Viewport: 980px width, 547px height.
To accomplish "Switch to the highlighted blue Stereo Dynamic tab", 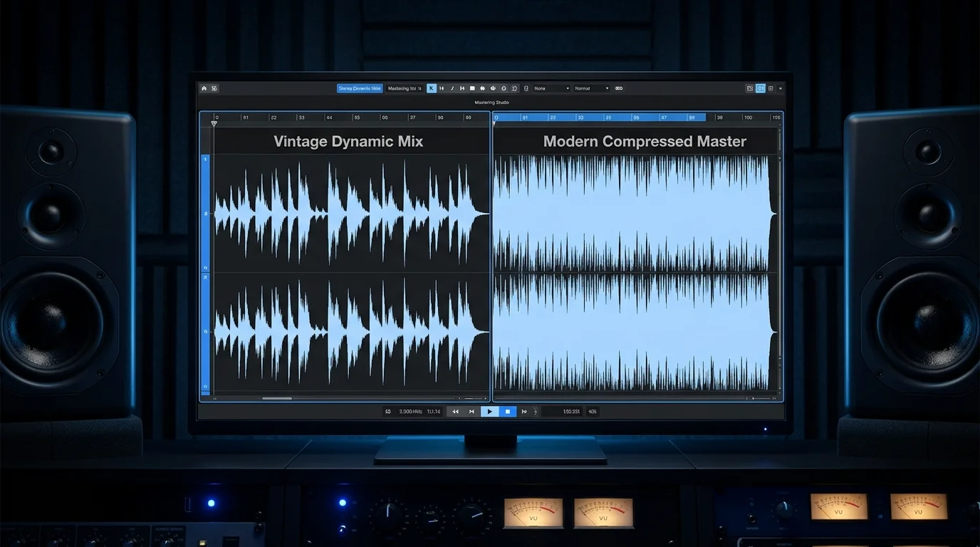I will pyautogui.click(x=360, y=88).
